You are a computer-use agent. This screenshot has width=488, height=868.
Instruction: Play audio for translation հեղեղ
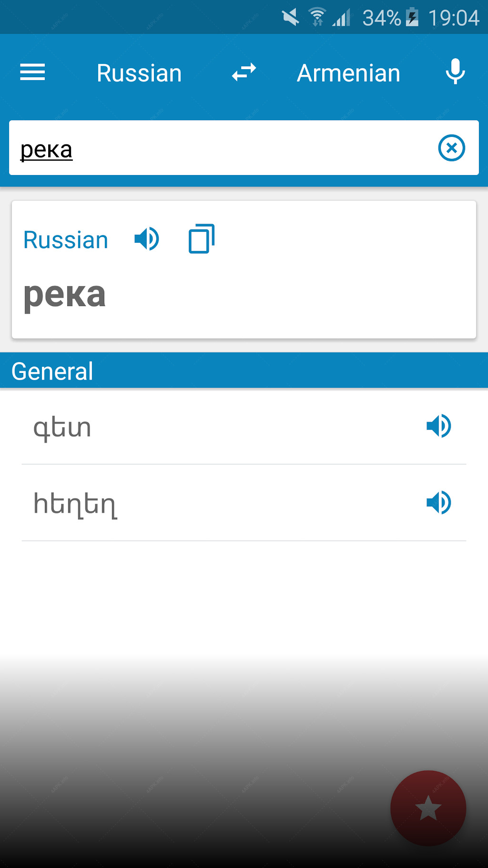439,502
